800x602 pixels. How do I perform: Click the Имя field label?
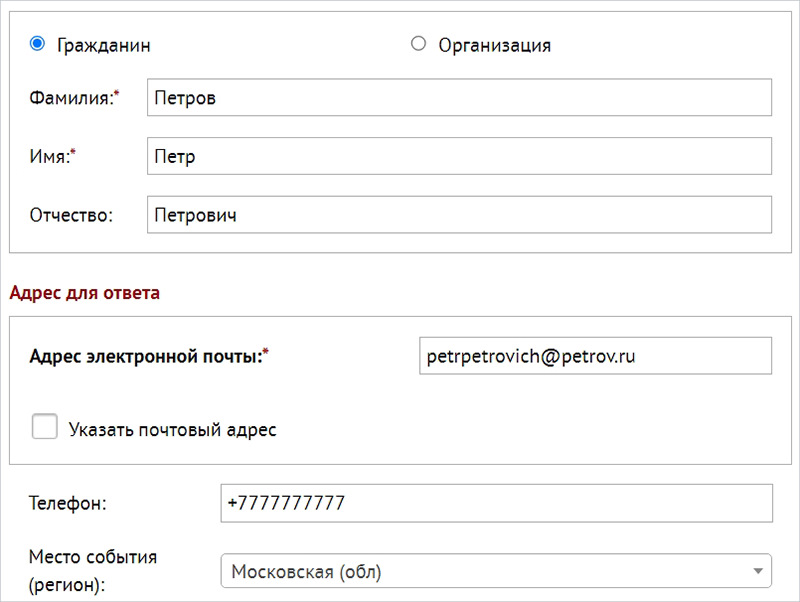(x=51, y=157)
